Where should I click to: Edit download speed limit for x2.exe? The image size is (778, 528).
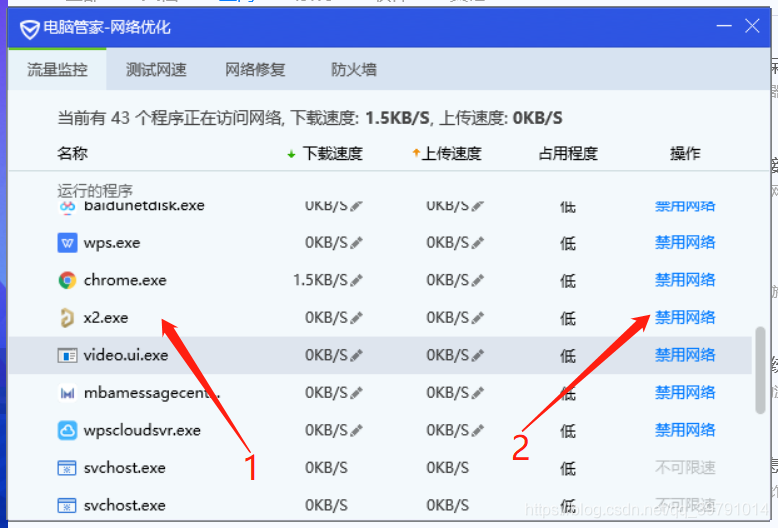tap(357, 318)
